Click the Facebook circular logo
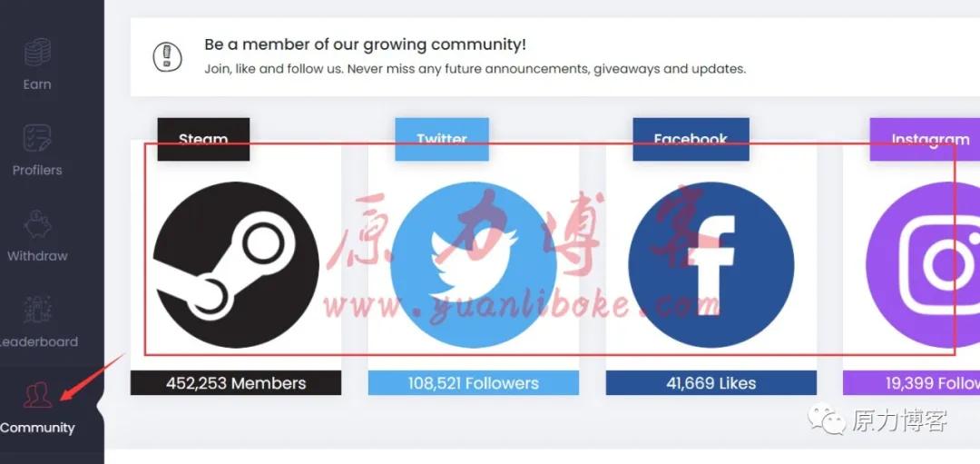Image resolution: width=980 pixels, height=464 pixels. (x=710, y=265)
